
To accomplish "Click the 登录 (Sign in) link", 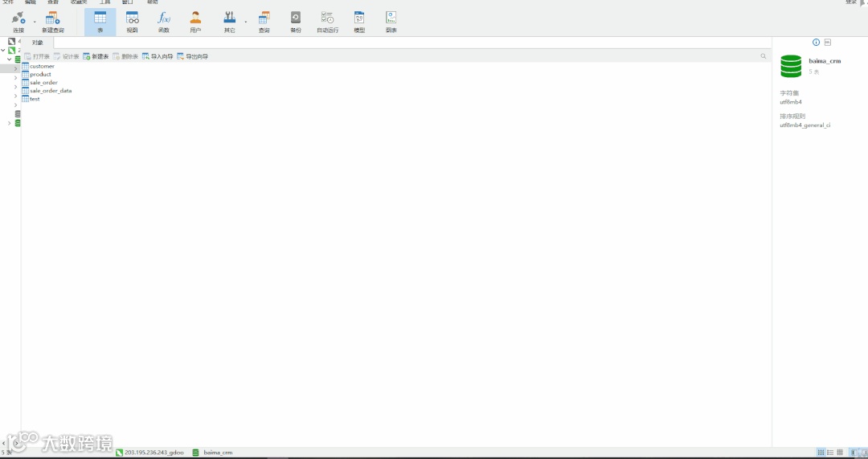I will [x=851, y=2].
